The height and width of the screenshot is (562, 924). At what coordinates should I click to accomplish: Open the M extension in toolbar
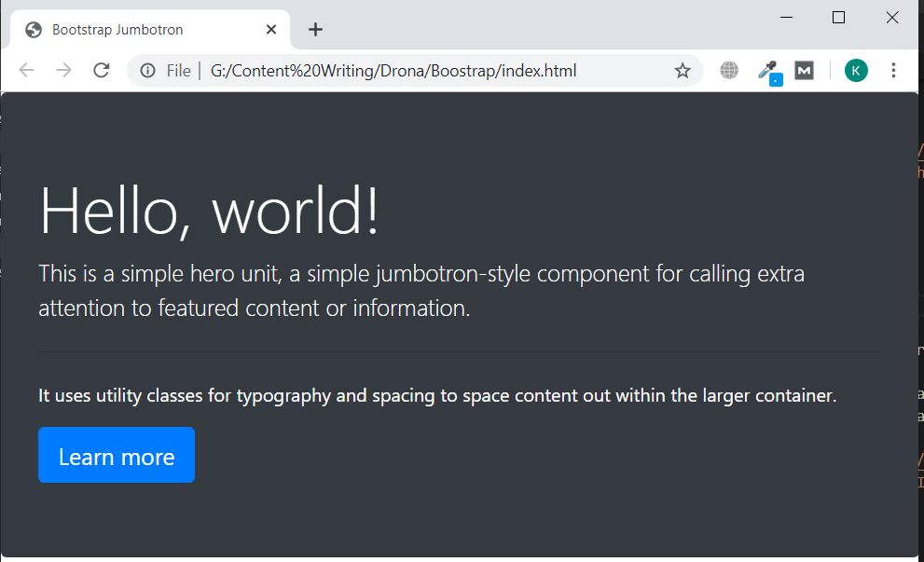[804, 71]
